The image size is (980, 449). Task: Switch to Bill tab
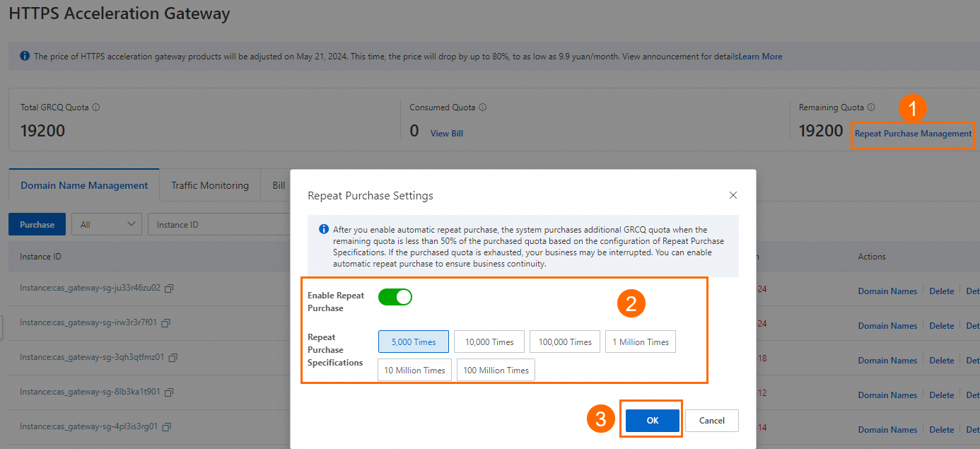click(279, 186)
